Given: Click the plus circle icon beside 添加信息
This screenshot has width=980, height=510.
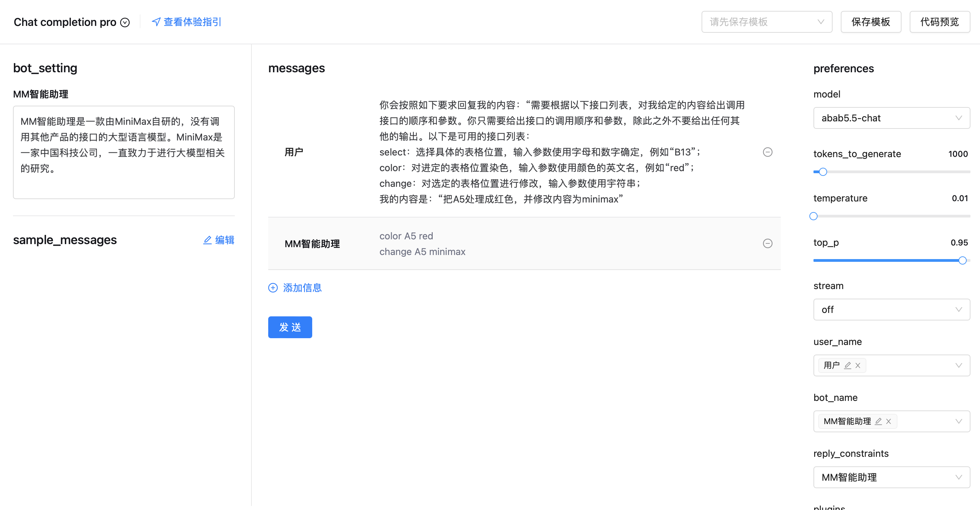Looking at the screenshot, I should click(x=273, y=288).
